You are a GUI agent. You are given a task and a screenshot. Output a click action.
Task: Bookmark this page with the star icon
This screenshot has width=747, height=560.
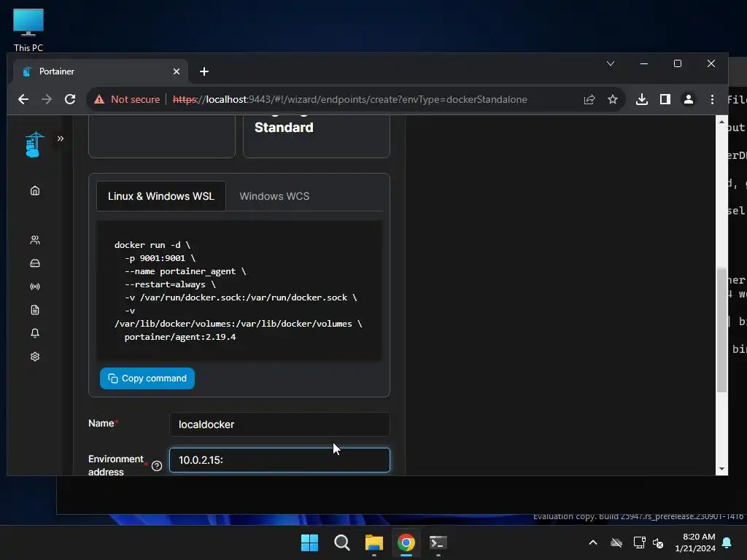point(613,99)
